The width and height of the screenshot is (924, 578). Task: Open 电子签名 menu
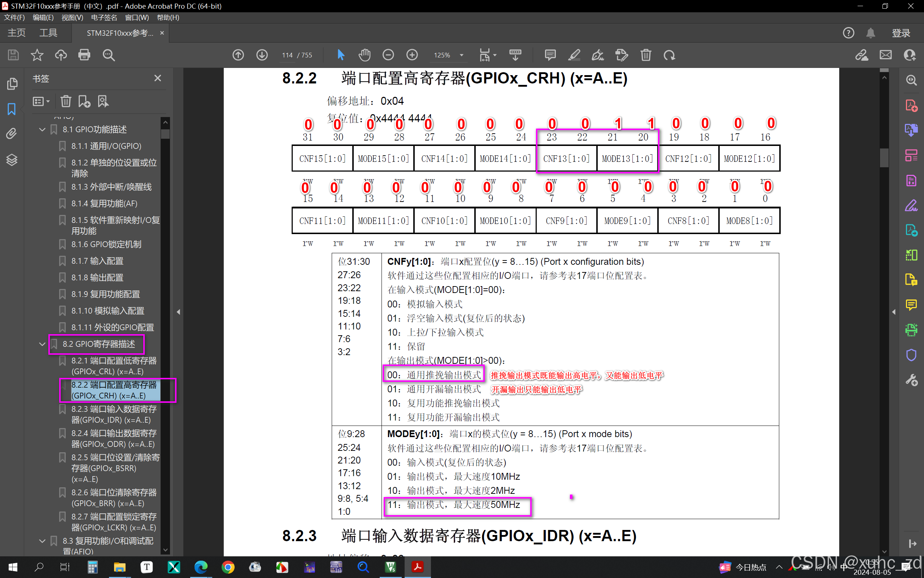tap(104, 18)
